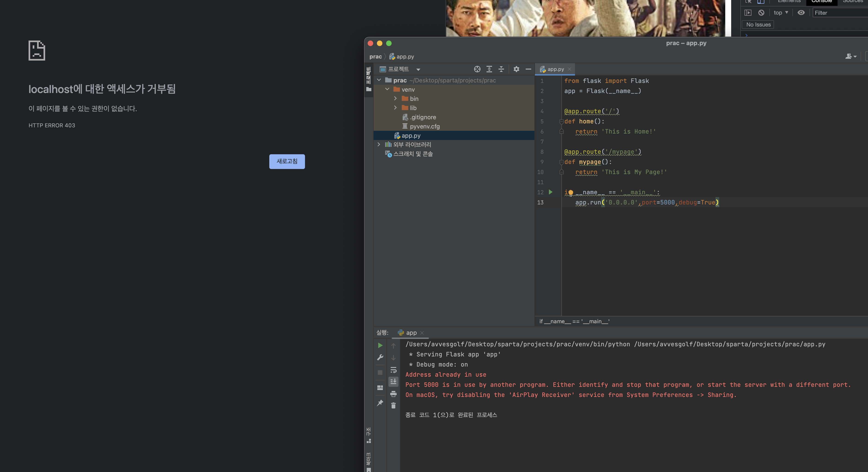Click app.py in the breadcrumb bar
The image size is (868, 472).
click(402, 57)
